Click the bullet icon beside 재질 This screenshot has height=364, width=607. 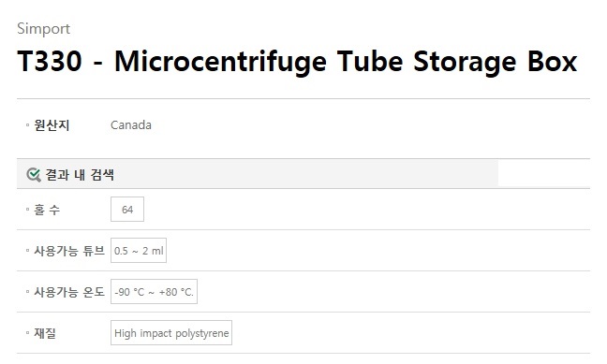[27, 333]
